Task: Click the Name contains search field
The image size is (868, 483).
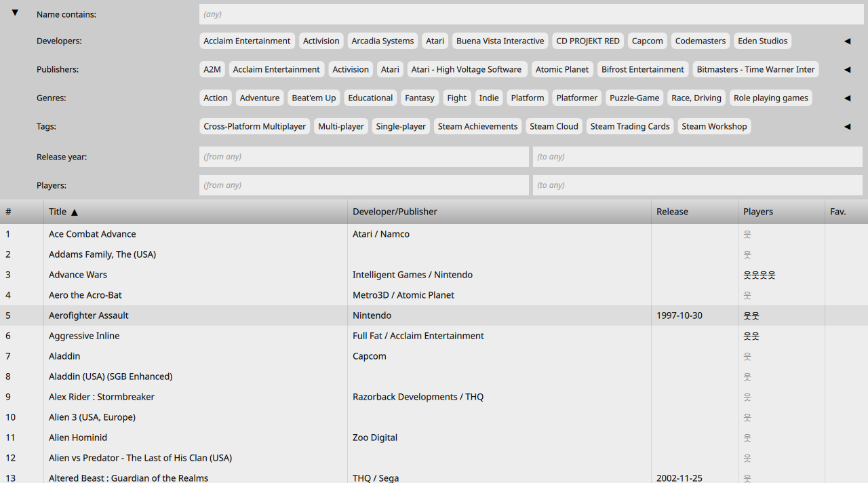Action: coord(531,14)
